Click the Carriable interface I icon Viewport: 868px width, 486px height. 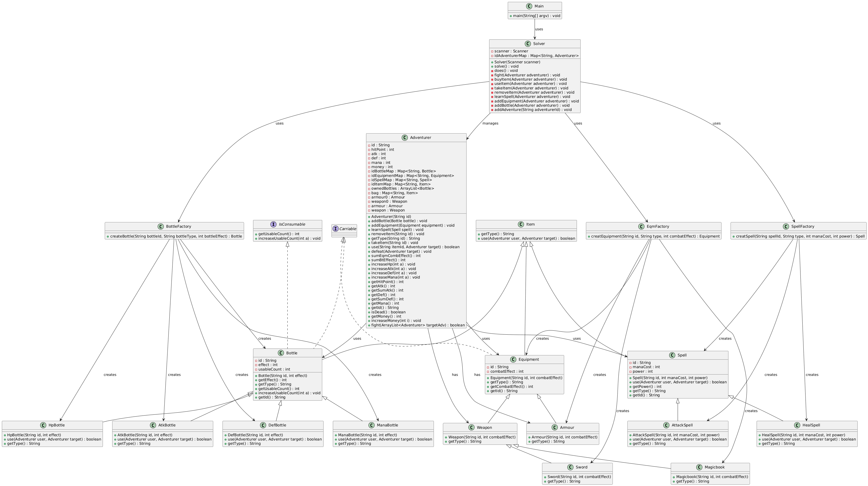pos(336,229)
